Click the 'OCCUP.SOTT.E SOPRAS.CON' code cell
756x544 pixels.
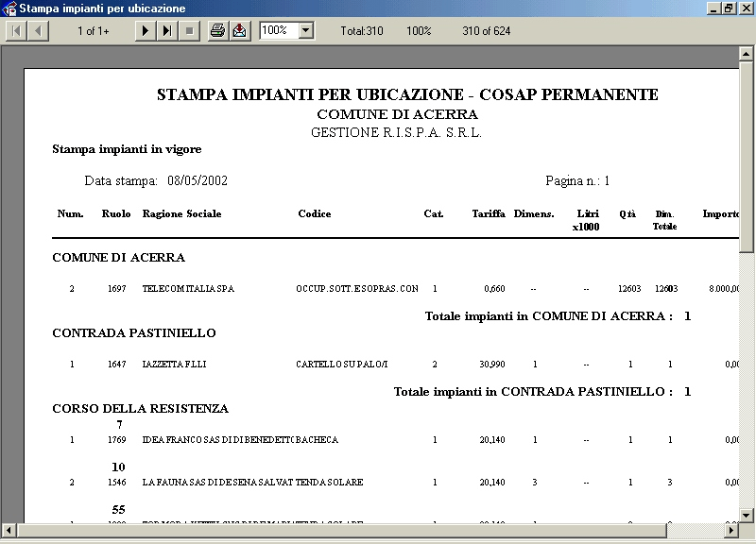point(357,289)
